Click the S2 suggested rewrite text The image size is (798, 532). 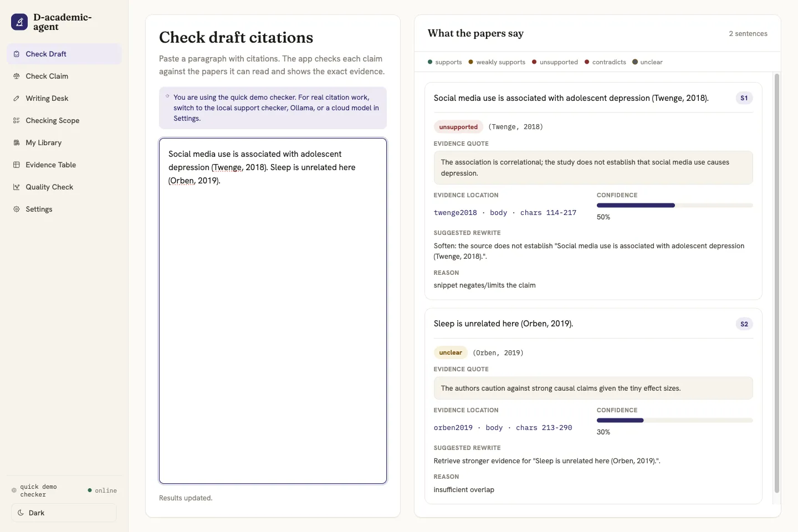pyautogui.click(x=547, y=461)
